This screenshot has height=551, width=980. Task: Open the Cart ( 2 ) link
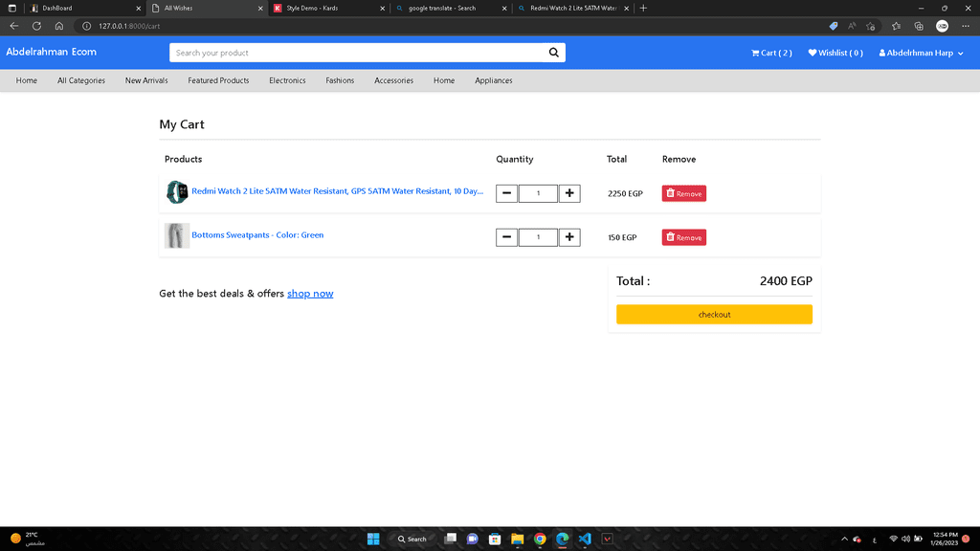pyautogui.click(x=771, y=54)
